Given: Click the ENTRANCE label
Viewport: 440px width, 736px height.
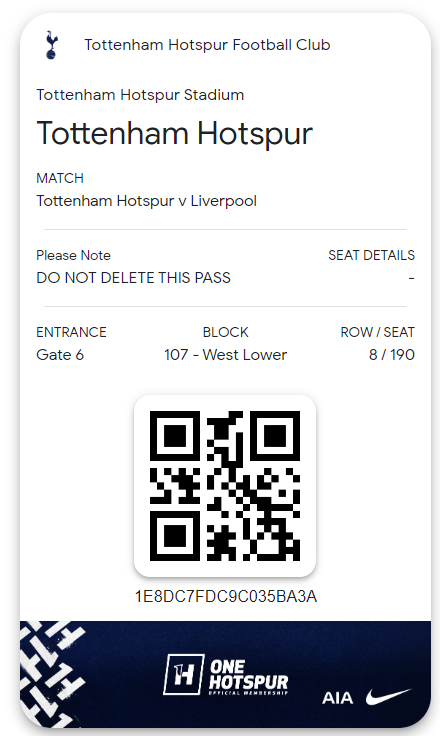Looking at the screenshot, I should pos(71,332).
